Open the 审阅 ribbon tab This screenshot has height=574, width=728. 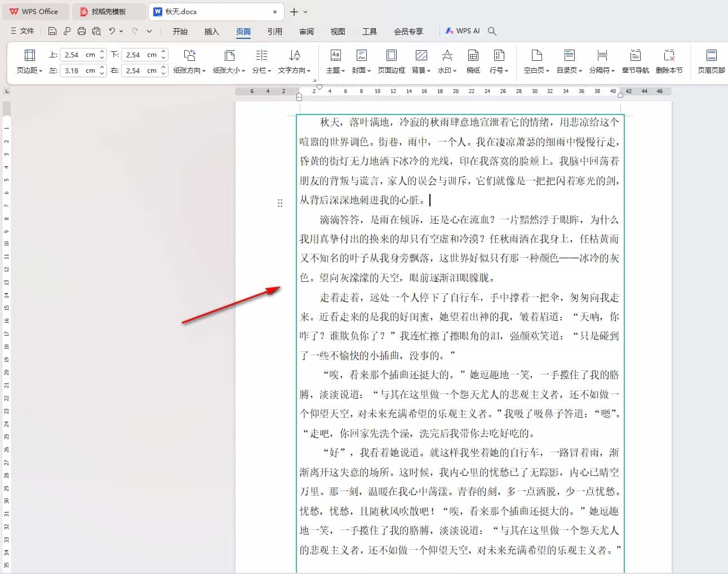pyautogui.click(x=307, y=32)
